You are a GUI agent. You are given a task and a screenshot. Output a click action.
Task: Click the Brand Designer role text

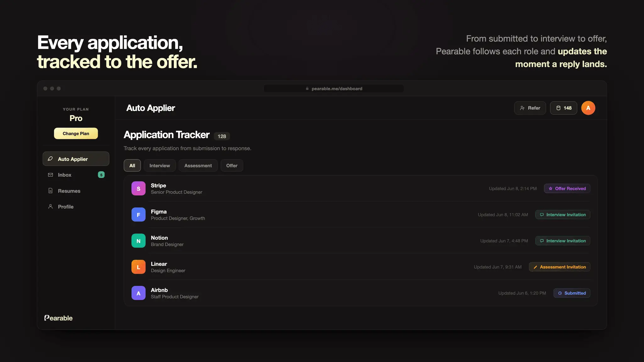[x=167, y=244]
